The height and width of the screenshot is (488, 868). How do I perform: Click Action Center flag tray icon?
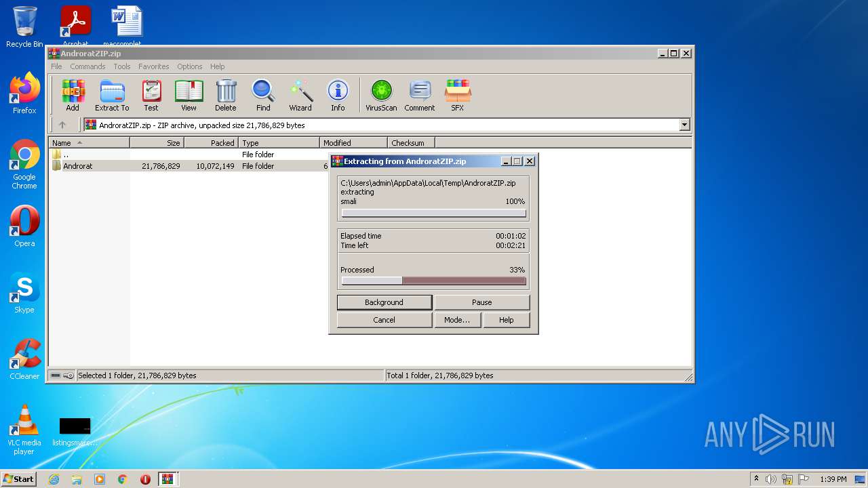click(x=804, y=479)
